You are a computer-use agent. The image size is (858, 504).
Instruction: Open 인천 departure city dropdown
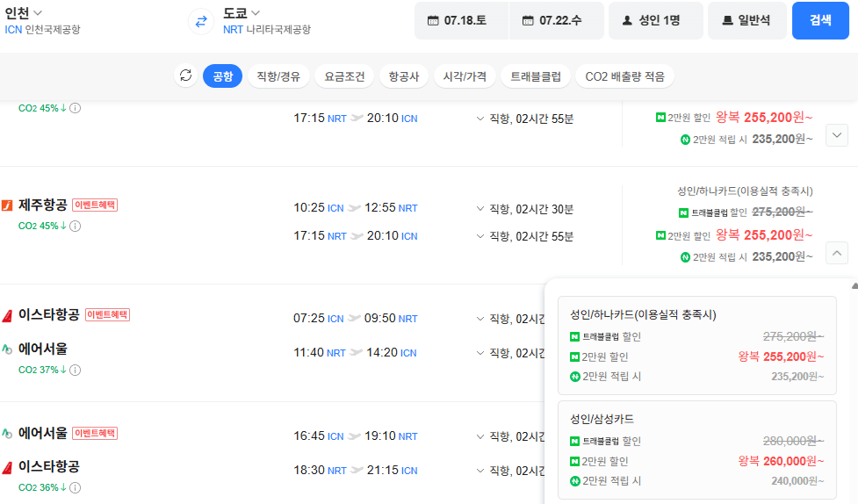24,12
